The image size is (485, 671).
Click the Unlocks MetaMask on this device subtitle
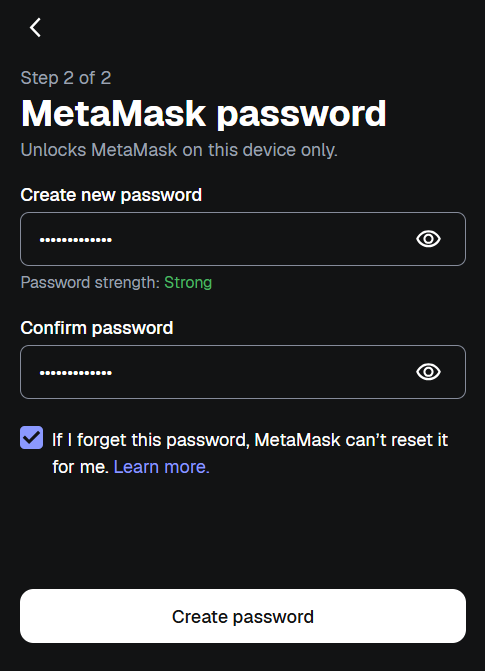pos(179,150)
